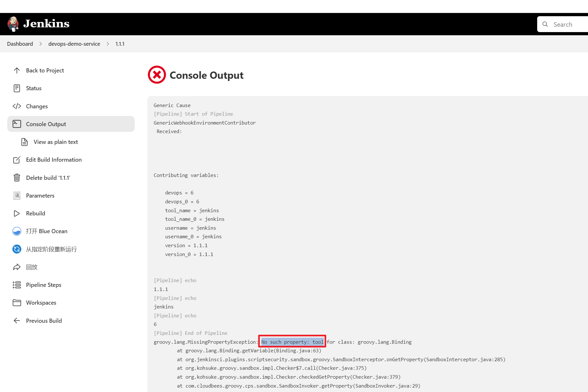The height and width of the screenshot is (392, 588).
Task: Click the Blue Ocean round icon
Action: pyautogui.click(x=17, y=231)
